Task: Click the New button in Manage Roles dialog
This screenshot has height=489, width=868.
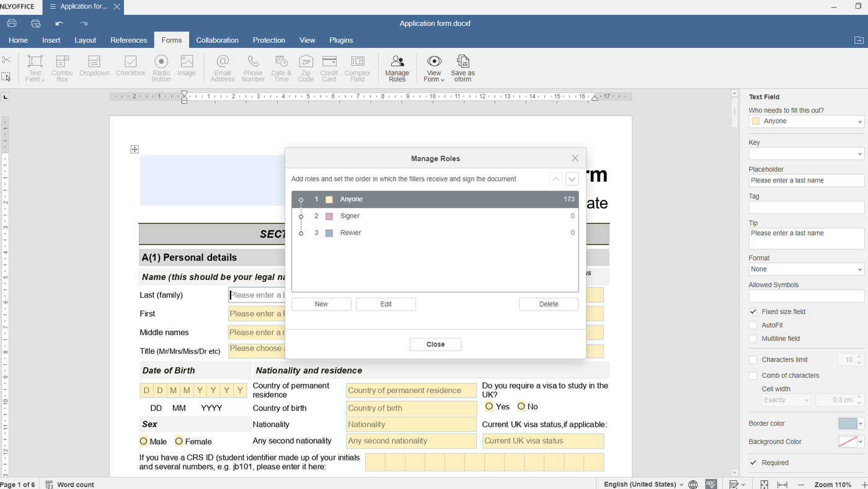Action: (x=321, y=303)
